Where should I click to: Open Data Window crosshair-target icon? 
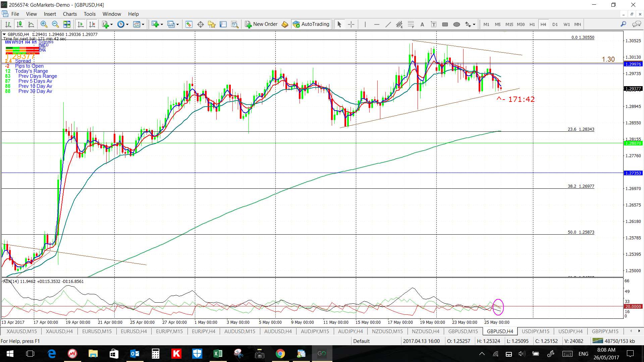[201, 24]
